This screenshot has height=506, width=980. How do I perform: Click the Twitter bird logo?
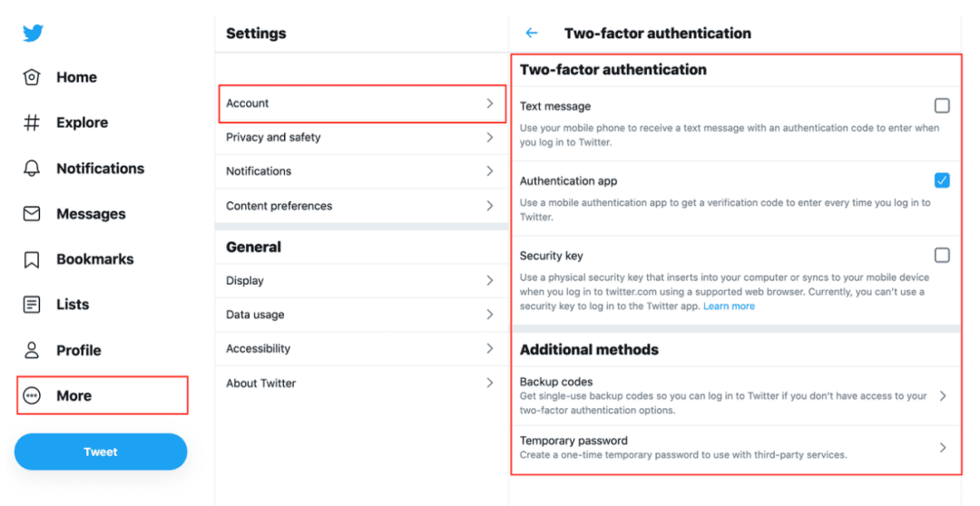[x=33, y=33]
